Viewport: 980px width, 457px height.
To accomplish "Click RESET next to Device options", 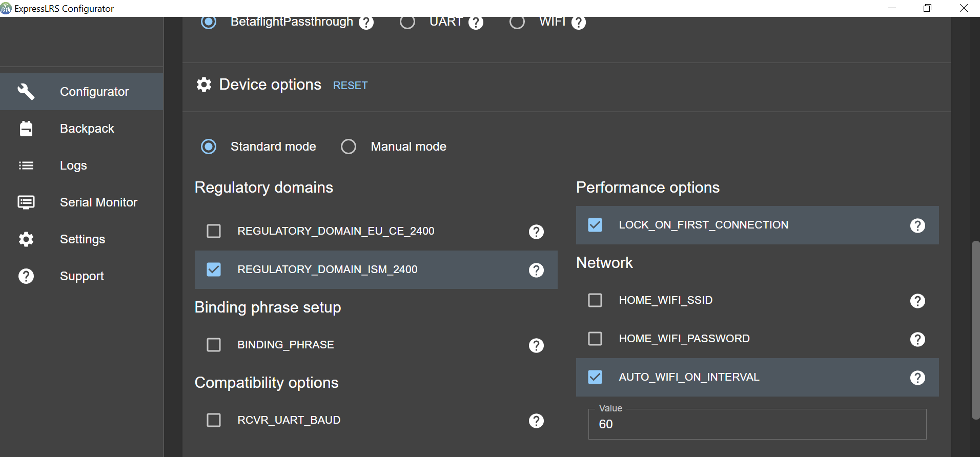I will tap(351, 86).
